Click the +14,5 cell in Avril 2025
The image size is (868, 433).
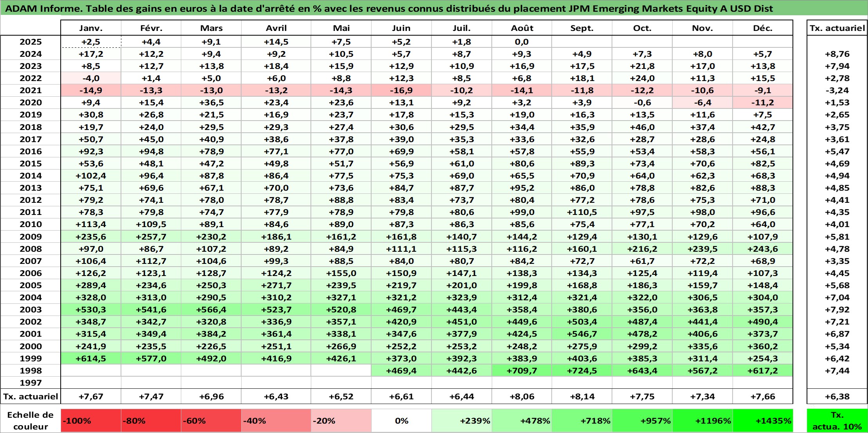(x=276, y=42)
